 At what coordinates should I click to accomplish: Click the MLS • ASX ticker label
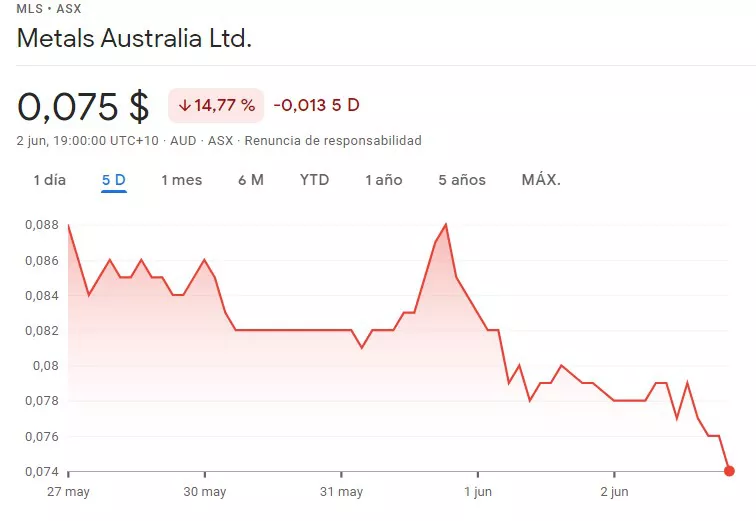[49, 9]
